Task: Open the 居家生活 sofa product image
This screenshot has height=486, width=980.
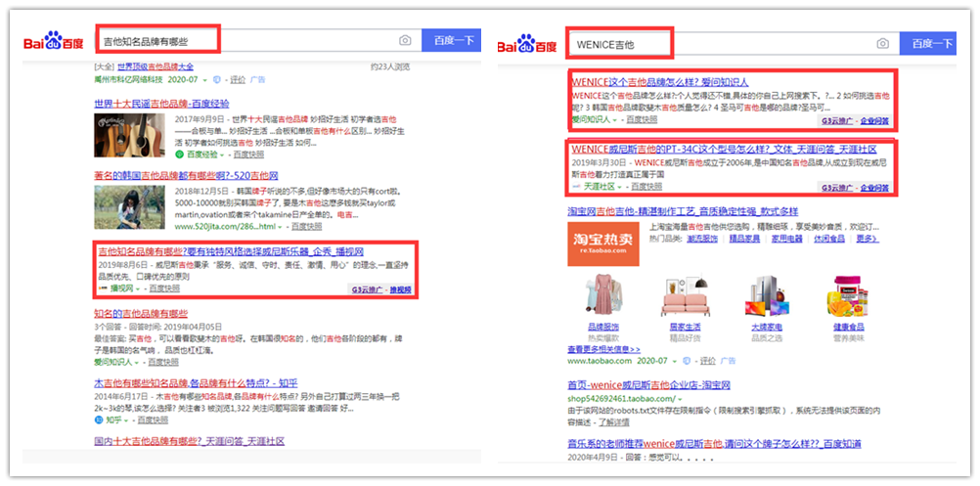Action: point(685,296)
